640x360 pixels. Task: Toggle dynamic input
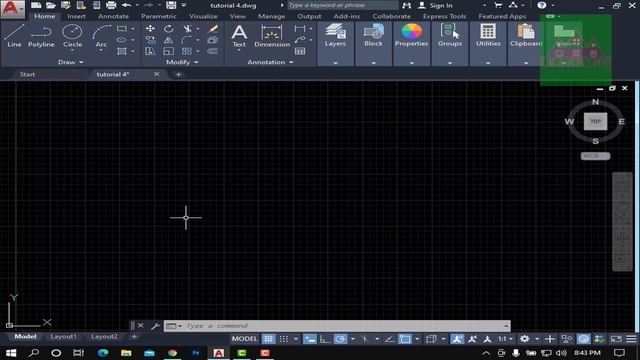pyautogui.click(x=310, y=339)
